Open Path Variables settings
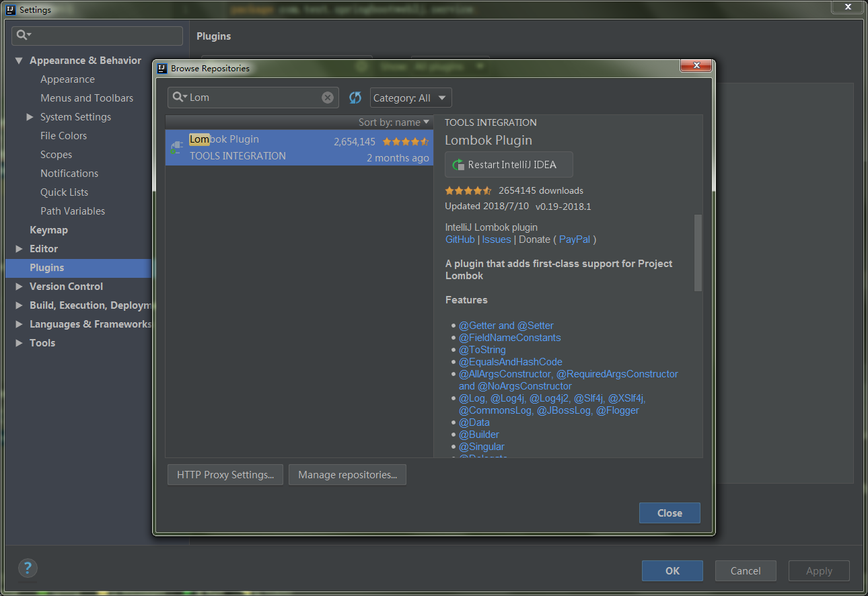The width and height of the screenshot is (868, 596). [x=73, y=211]
